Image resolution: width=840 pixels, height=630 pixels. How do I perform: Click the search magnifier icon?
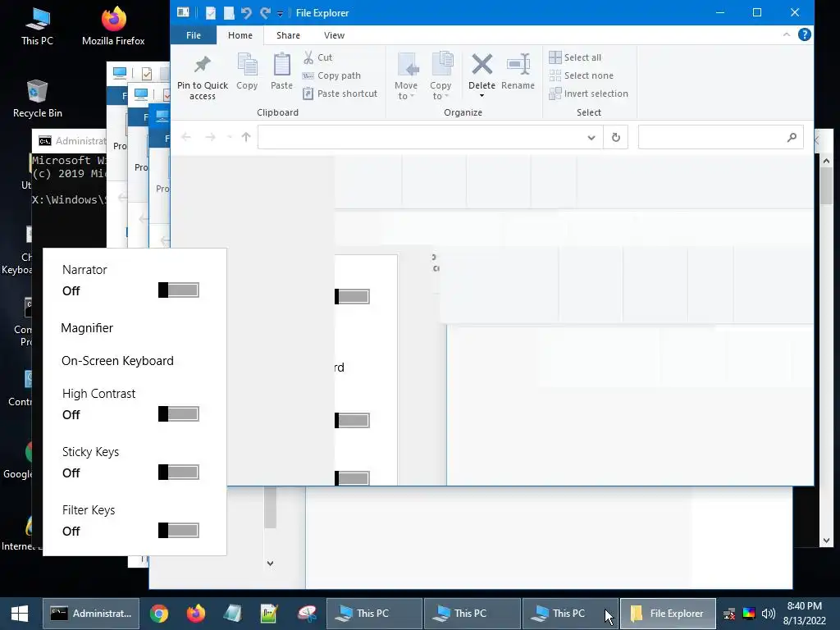click(x=792, y=138)
